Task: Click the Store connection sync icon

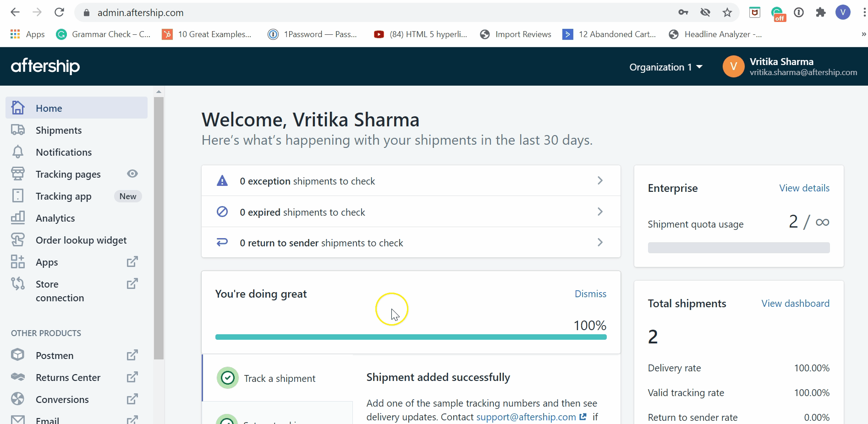Action: [x=18, y=284]
